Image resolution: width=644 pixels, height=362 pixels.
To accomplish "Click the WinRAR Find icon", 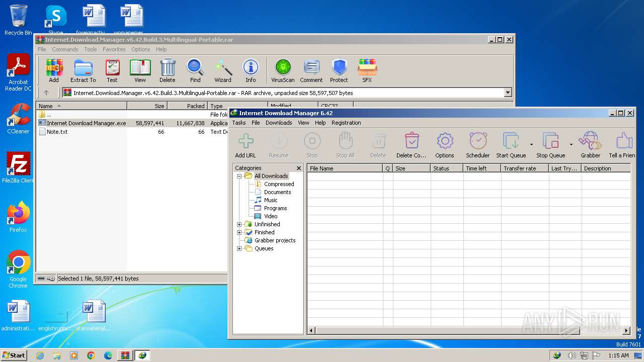I will (x=195, y=71).
